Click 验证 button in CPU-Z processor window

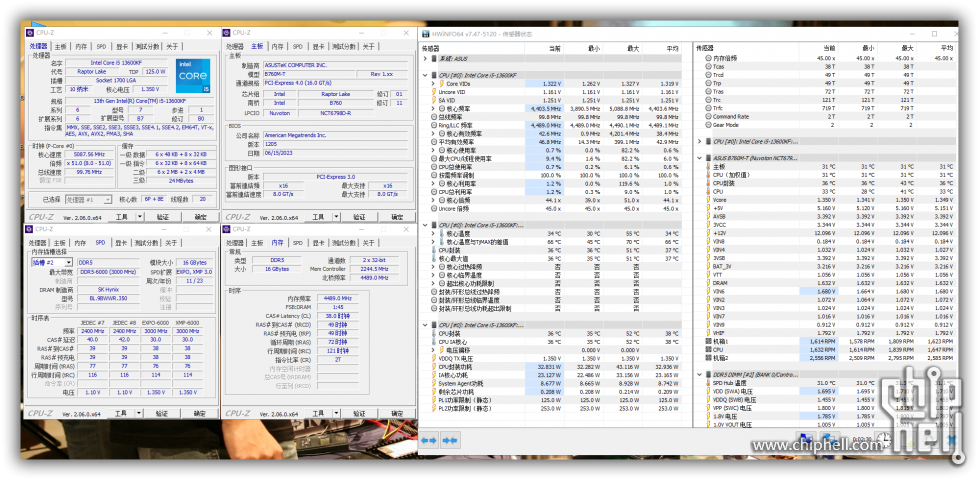coord(162,217)
